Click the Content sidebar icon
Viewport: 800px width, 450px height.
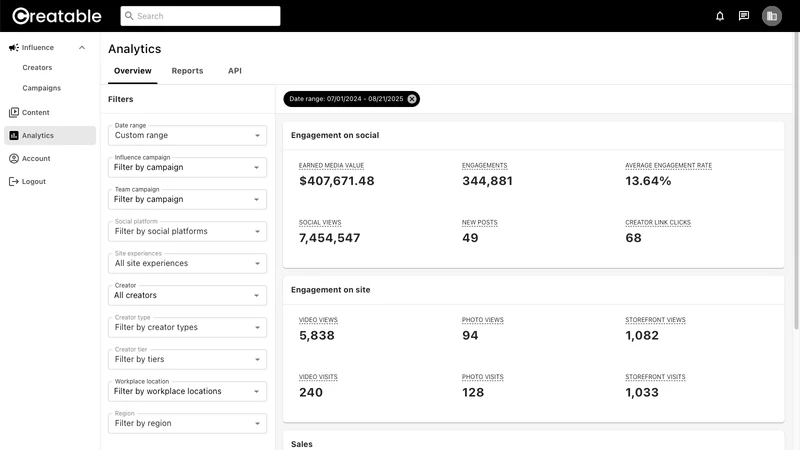(x=14, y=112)
